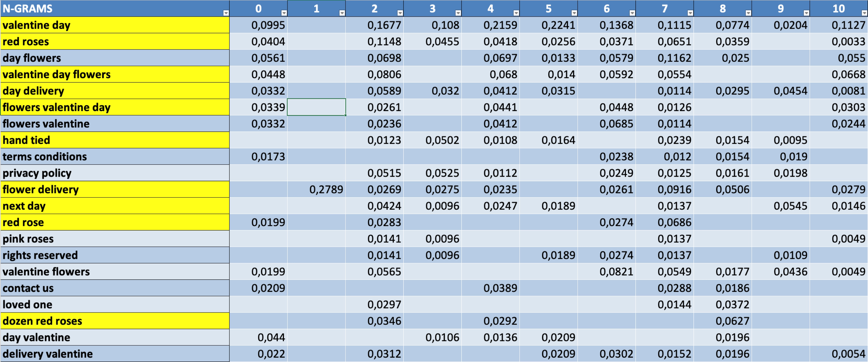
Task: Select the 'hand tied' cell
Action: pos(115,140)
